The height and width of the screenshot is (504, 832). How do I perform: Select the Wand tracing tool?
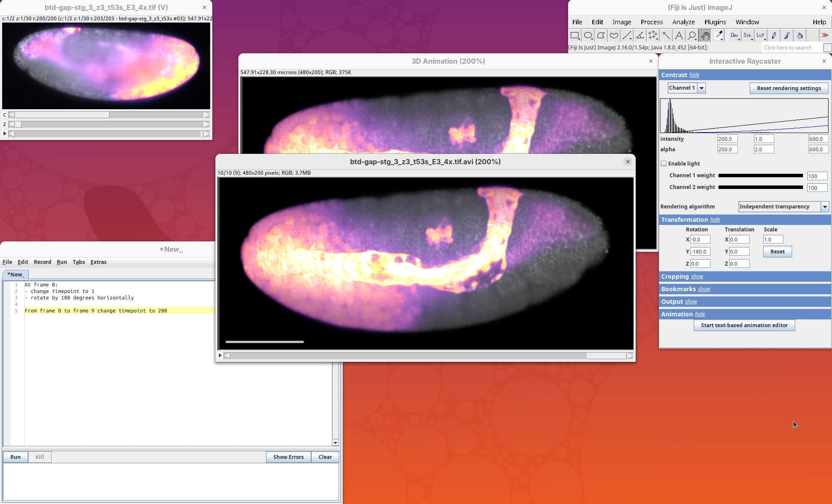pyautogui.click(x=666, y=36)
